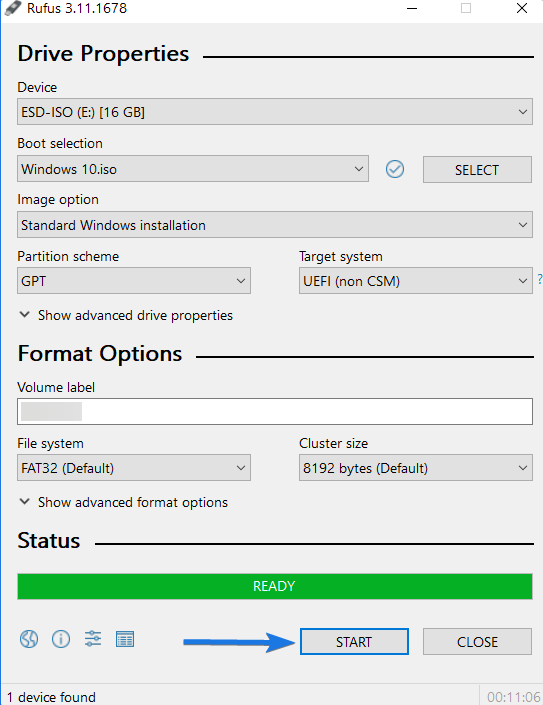Click the START button
The width and height of the screenshot is (543, 705).
tap(354, 642)
